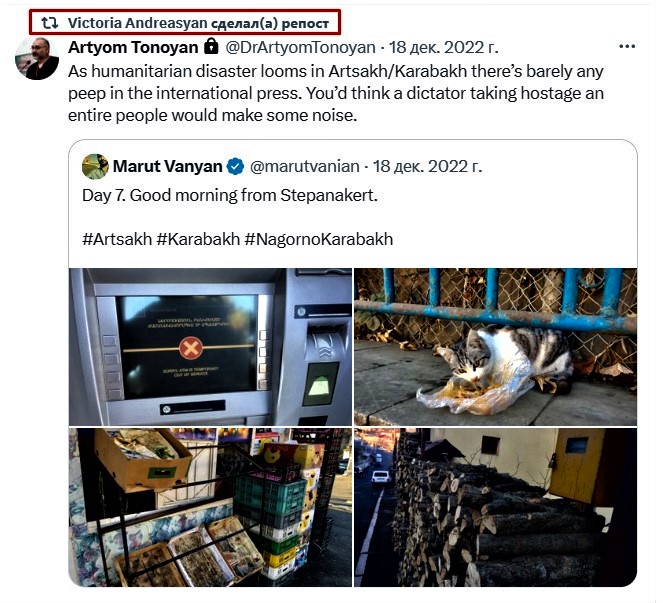
Task: Open the #Karabakh hashtag
Action: [198, 239]
